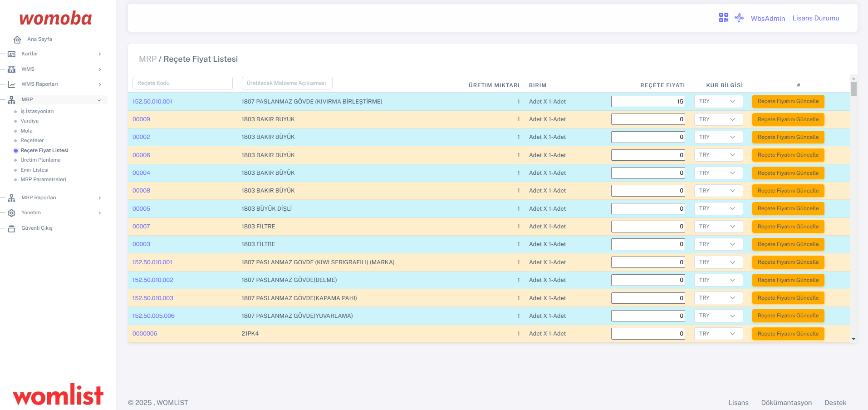Open Lisans Durumu link
Screen dimensions: 868x410
pyautogui.click(x=816, y=18)
